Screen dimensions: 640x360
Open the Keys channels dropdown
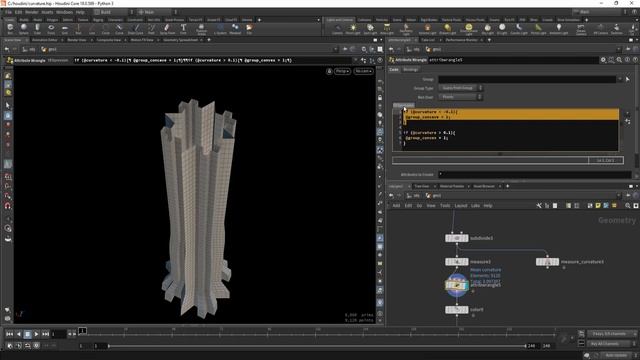(x=612, y=334)
